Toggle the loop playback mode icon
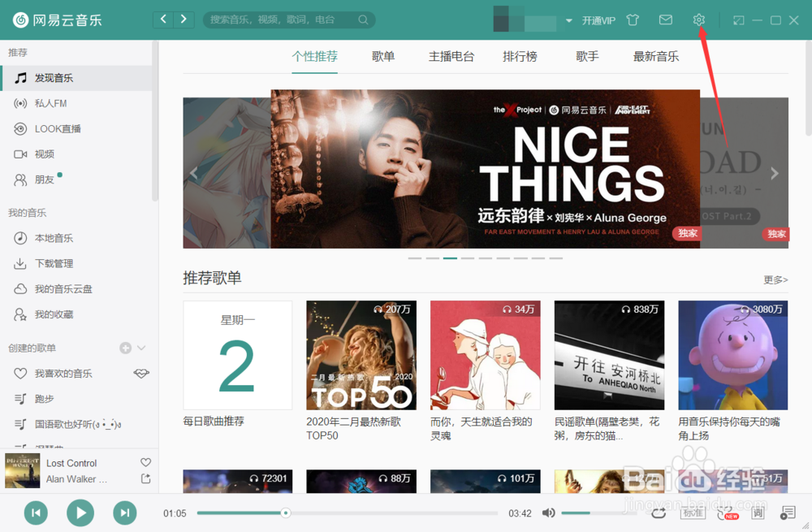Image resolution: width=812 pixels, height=532 pixels. [659, 513]
